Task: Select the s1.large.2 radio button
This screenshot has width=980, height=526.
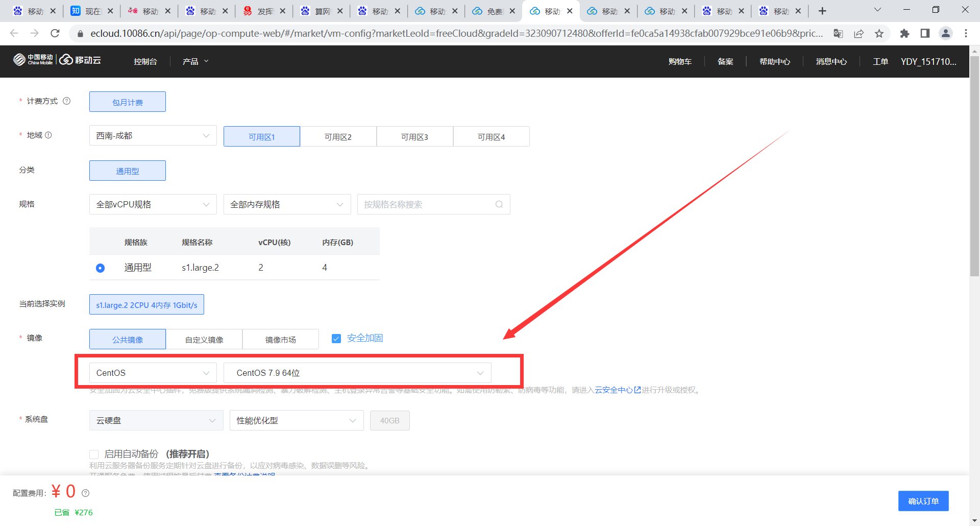Action: click(x=100, y=268)
